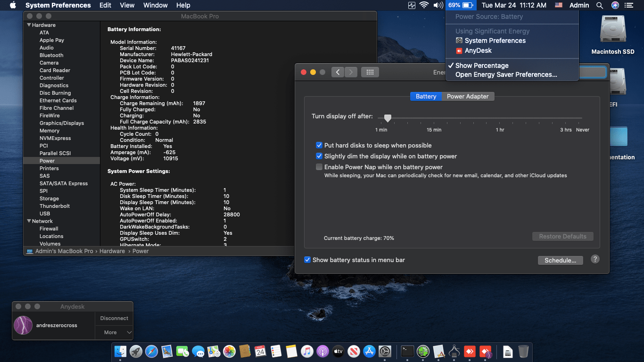Switch to the Power Adapter tab

point(468,96)
